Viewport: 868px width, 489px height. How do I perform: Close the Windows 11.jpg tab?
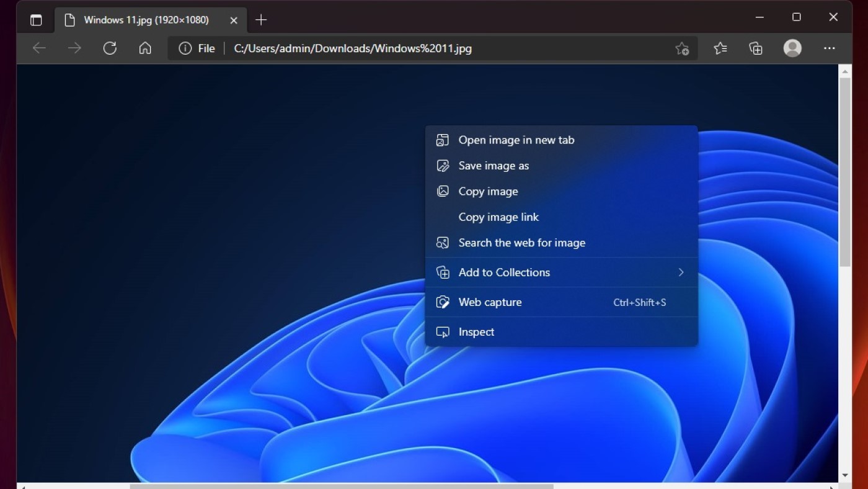[234, 20]
